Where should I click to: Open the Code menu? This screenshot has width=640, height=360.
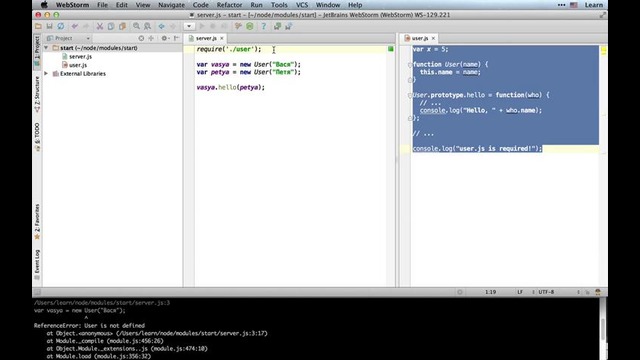click(200, 5)
